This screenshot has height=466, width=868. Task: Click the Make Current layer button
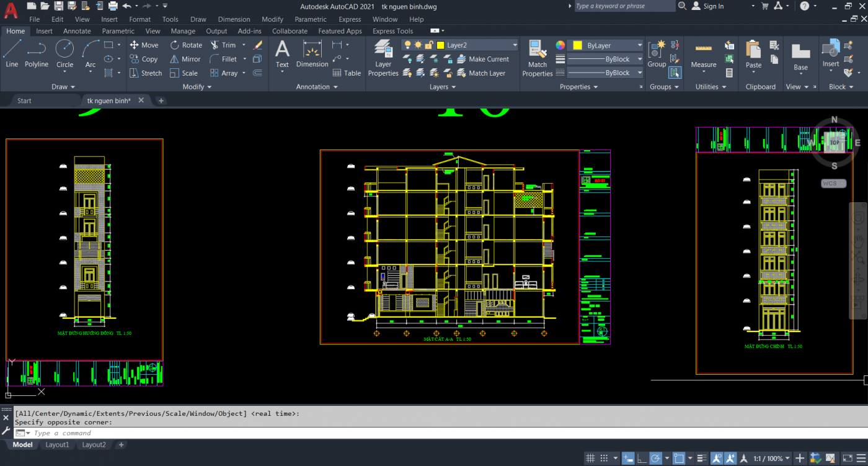click(482, 59)
